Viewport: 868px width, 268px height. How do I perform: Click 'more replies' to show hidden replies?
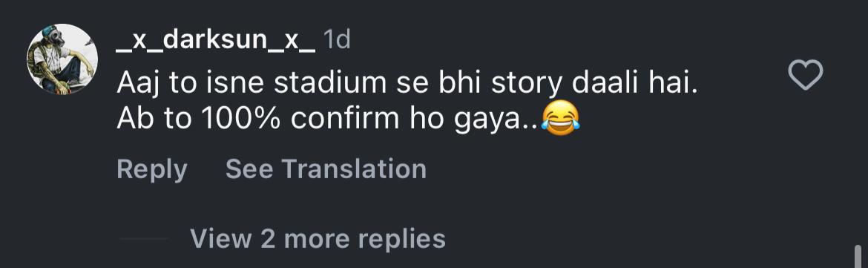tap(364, 238)
